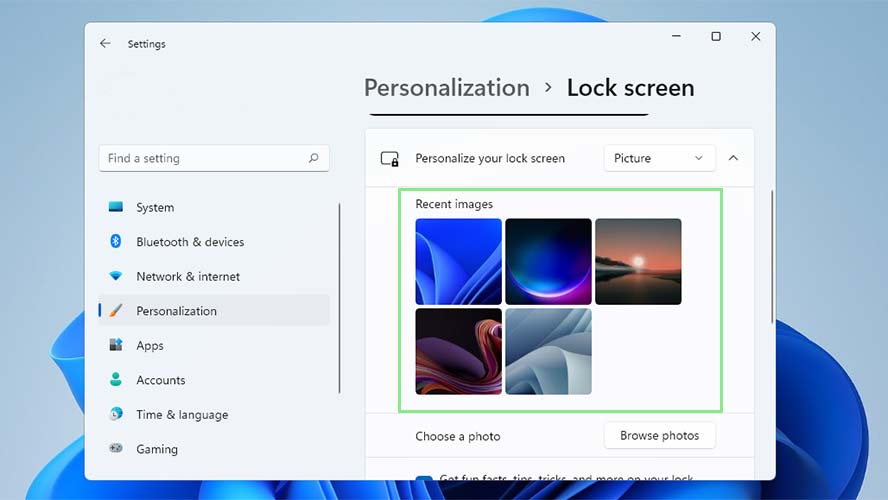888x500 pixels.
Task: Collapse Personalize your lock screen section
Action: click(x=733, y=158)
